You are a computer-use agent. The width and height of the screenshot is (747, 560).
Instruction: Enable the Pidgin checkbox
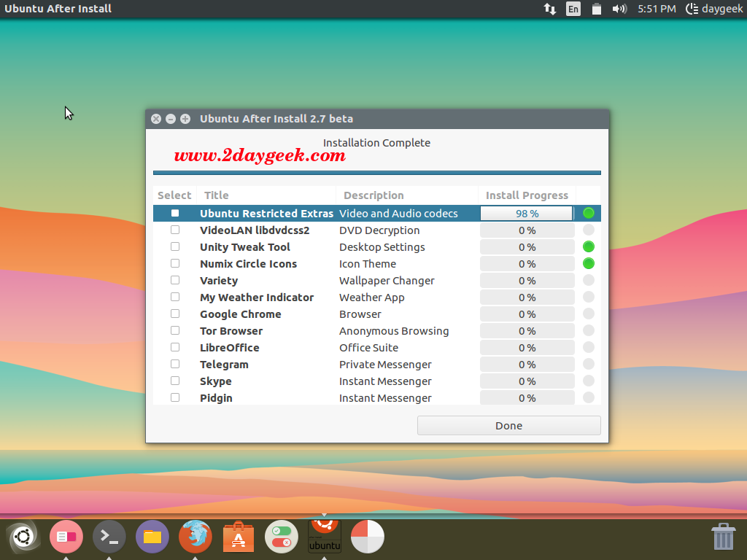pos(175,397)
